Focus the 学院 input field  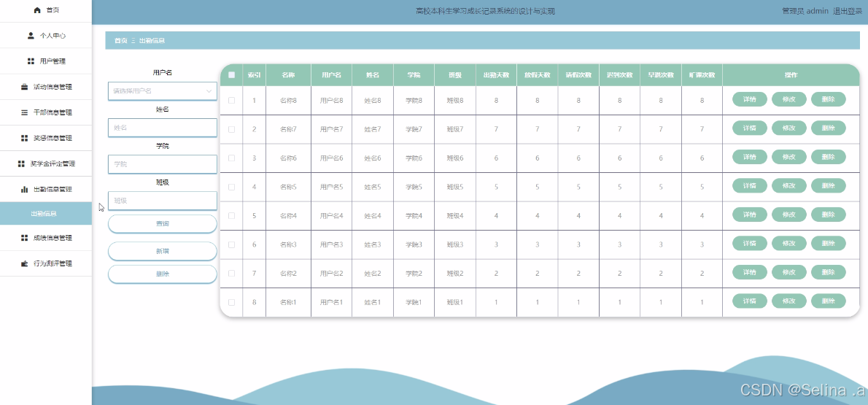(162, 164)
